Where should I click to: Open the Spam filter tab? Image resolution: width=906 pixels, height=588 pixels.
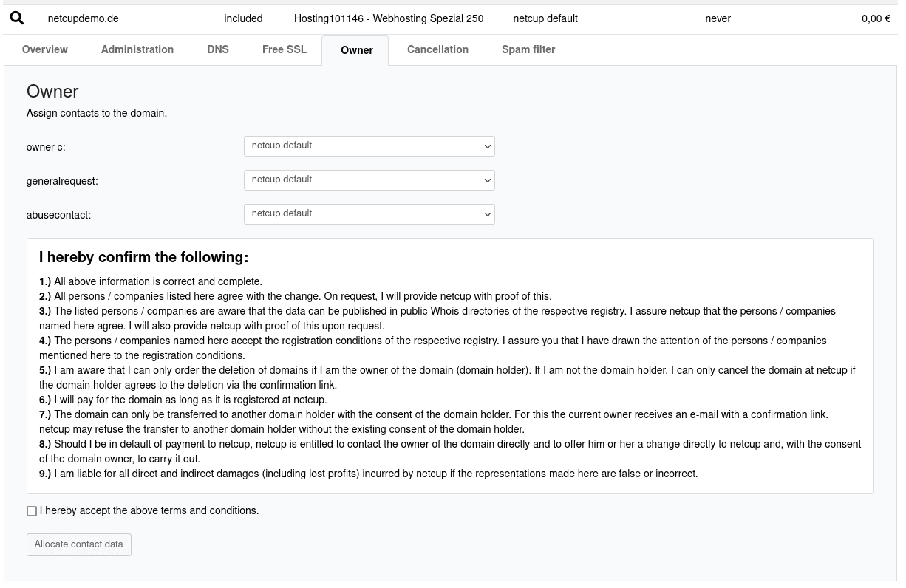[x=528, y=50]
